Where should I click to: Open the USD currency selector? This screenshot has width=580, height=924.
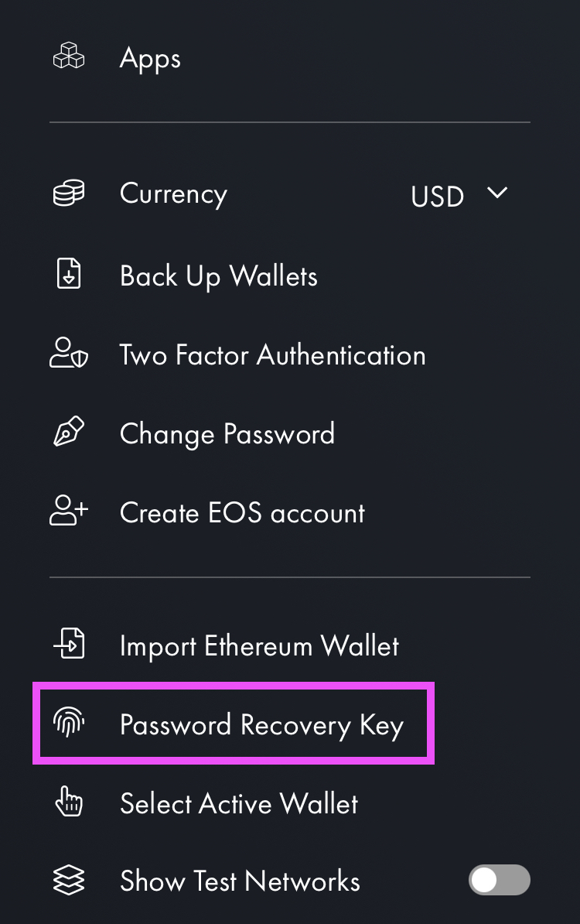tap(459, 196)
